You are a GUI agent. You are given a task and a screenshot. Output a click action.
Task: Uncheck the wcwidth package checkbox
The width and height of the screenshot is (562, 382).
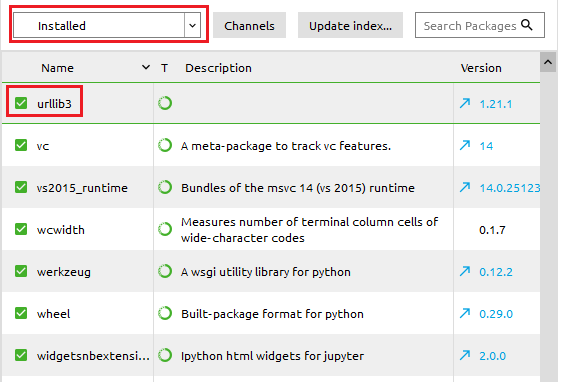point(21,229)
